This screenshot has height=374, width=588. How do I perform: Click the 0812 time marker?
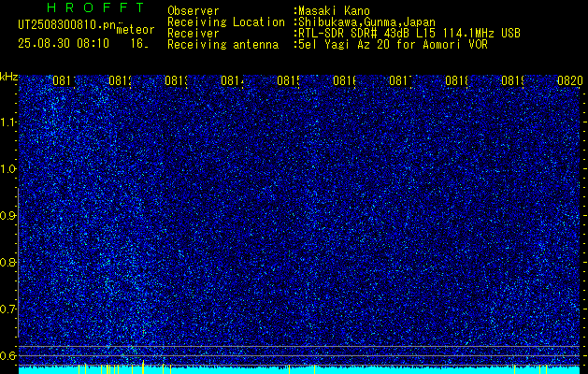point(121,80)
